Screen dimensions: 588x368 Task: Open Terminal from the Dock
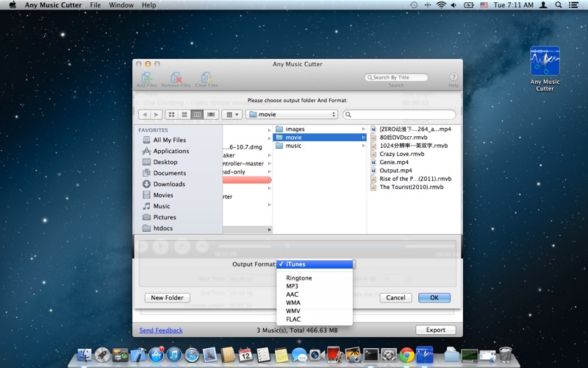[x=371, y=355]
